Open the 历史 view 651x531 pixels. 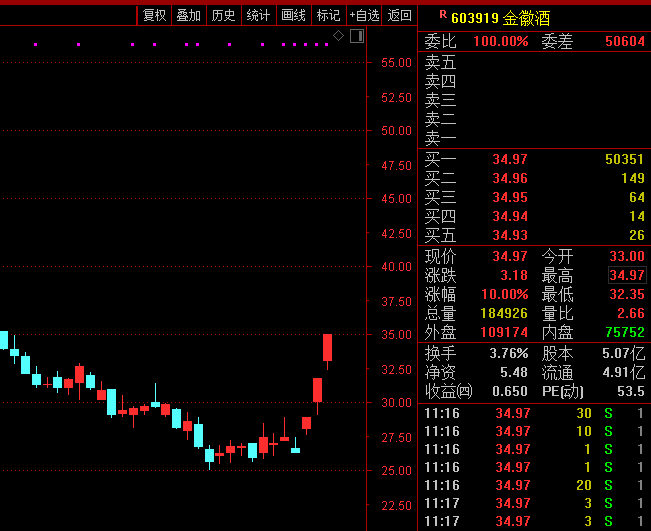(x=224, y=16)
